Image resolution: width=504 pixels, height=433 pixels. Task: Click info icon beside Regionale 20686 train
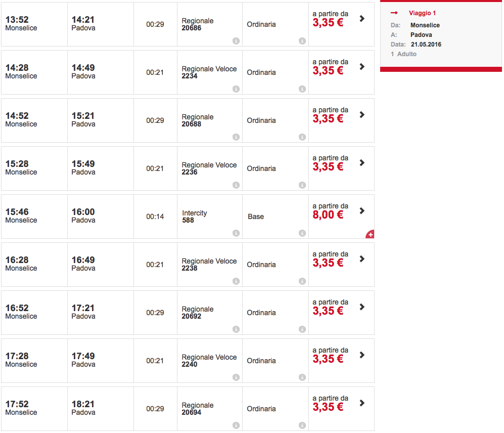(236, 41)
